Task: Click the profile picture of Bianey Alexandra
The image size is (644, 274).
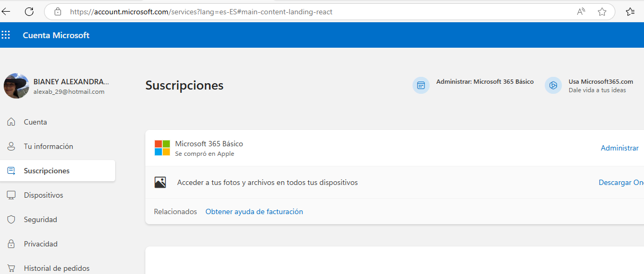Action: (x=16, y=86)
